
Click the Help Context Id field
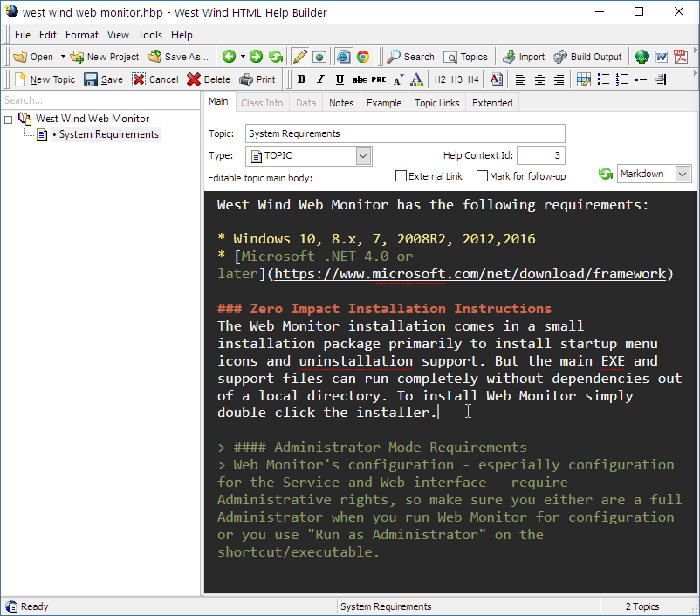(x=541, y=155)
